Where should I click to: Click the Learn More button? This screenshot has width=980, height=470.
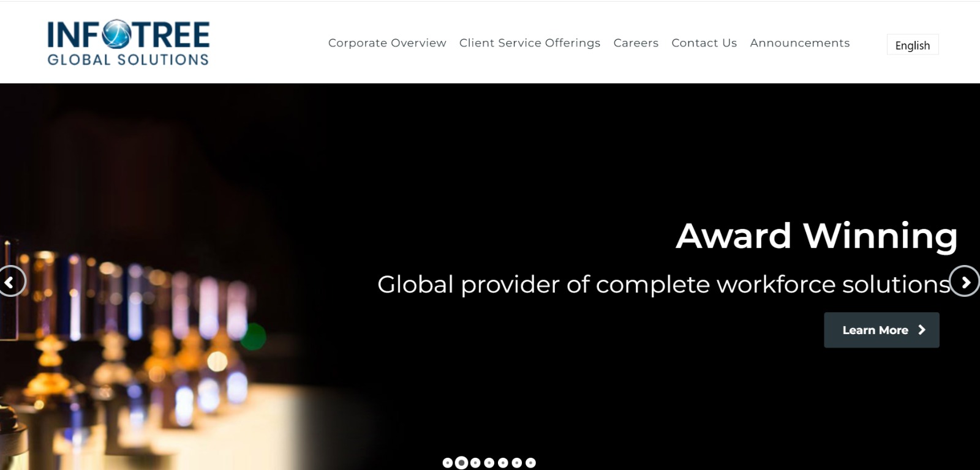pyautogui.click(x=881, y=330)
